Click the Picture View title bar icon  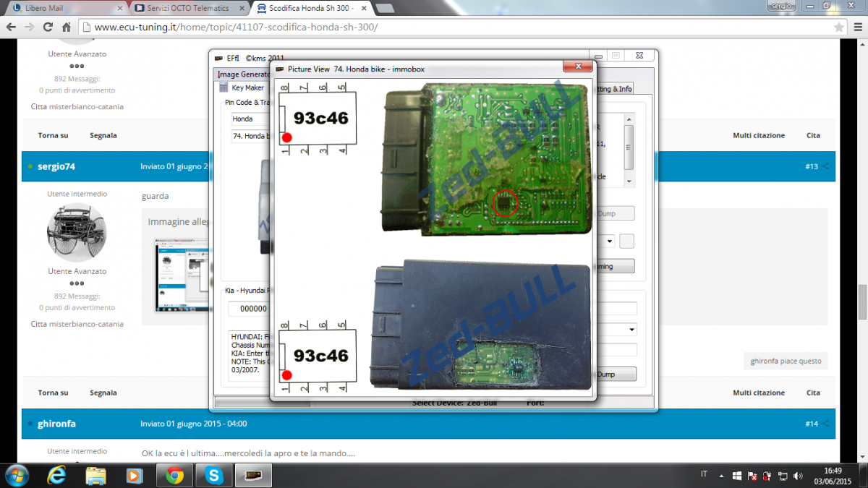click(279, 69)
